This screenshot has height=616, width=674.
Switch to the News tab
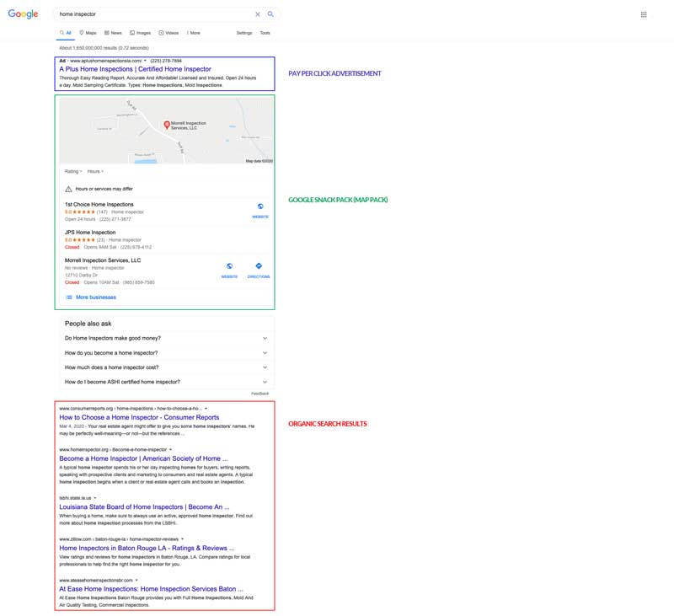(113, 33)
